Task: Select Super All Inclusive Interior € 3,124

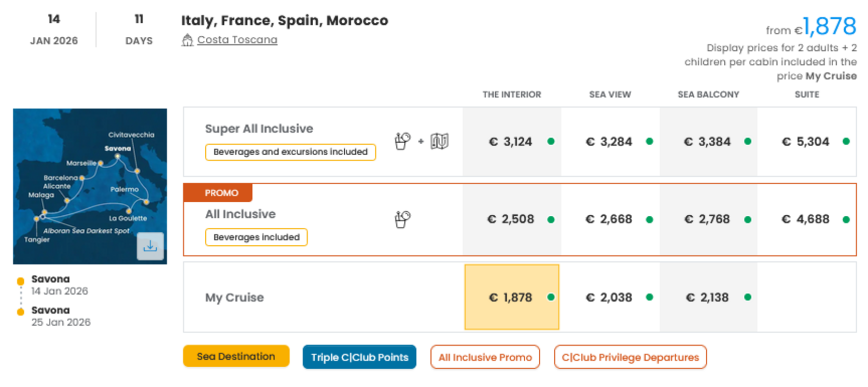Action: coord(511,142)
